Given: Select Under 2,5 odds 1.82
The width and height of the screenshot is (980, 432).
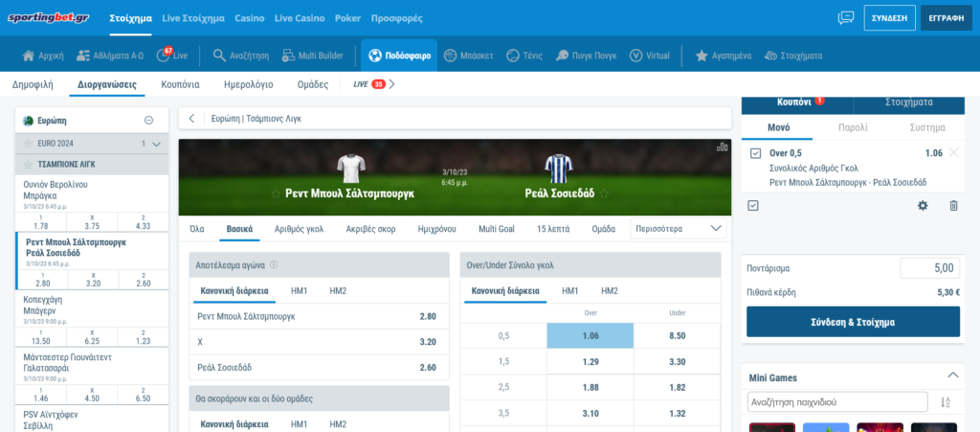Looking at the screenshot, I should click(678, 388).
